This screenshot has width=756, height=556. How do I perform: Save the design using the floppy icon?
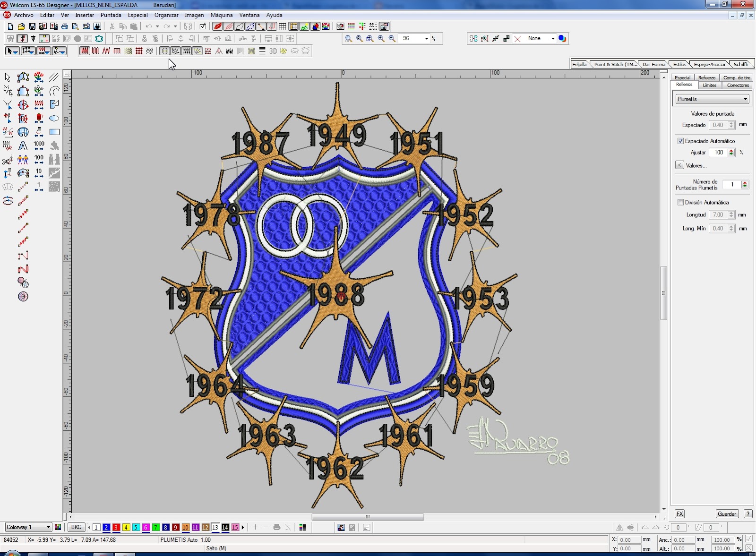pyautogui.click(x=32, y=26)
